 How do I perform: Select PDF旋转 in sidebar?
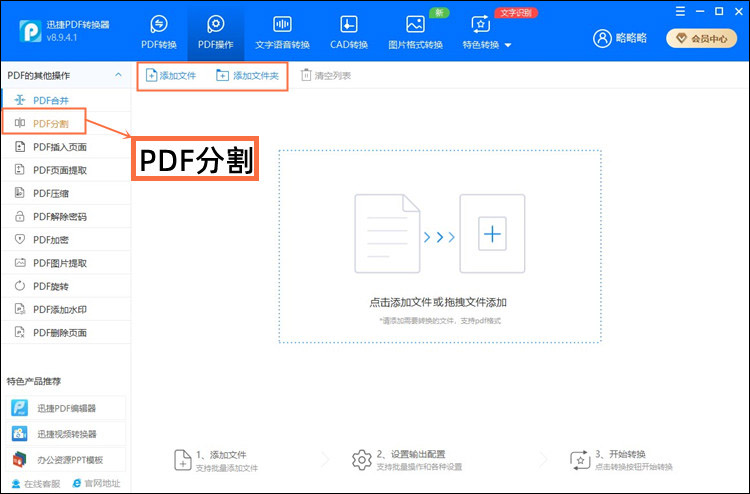pos(66,286)
